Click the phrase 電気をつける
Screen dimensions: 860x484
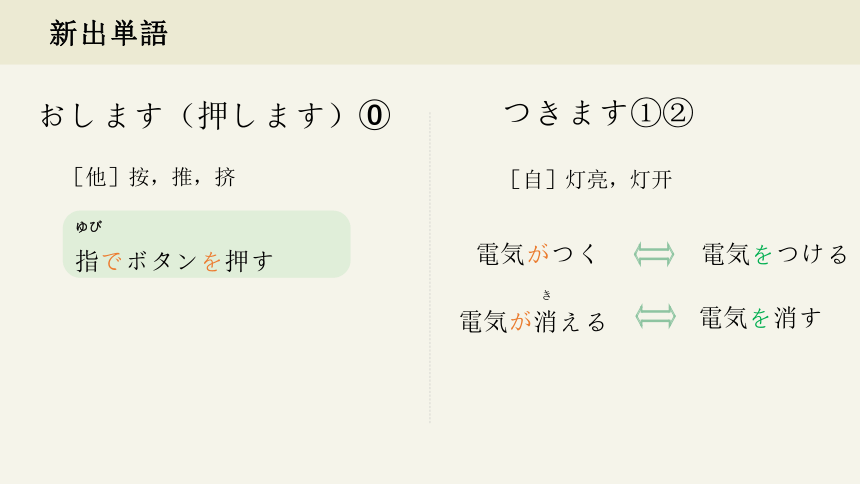[775, 254]
